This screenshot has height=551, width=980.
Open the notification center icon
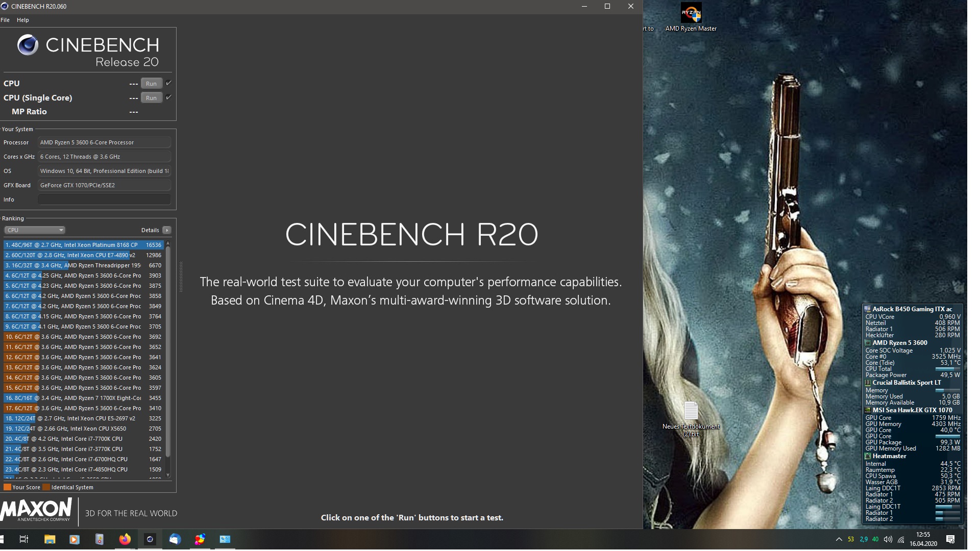pos(950,539)
